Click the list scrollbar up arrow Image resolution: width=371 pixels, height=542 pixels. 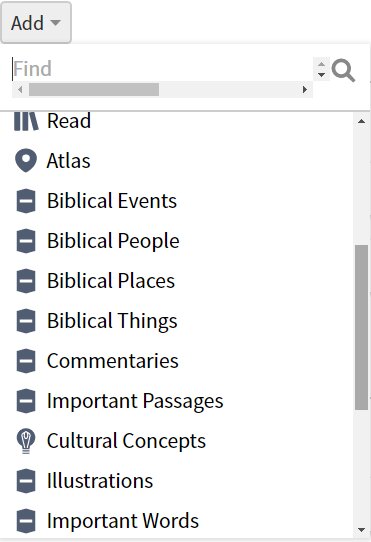(362, 121)
